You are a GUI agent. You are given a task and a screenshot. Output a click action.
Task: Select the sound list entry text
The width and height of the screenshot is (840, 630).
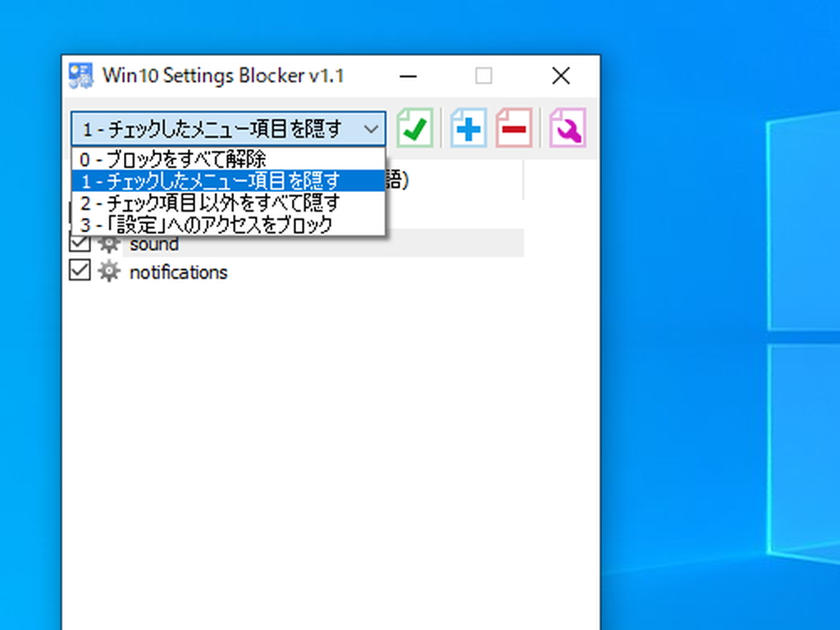(154, 244)
